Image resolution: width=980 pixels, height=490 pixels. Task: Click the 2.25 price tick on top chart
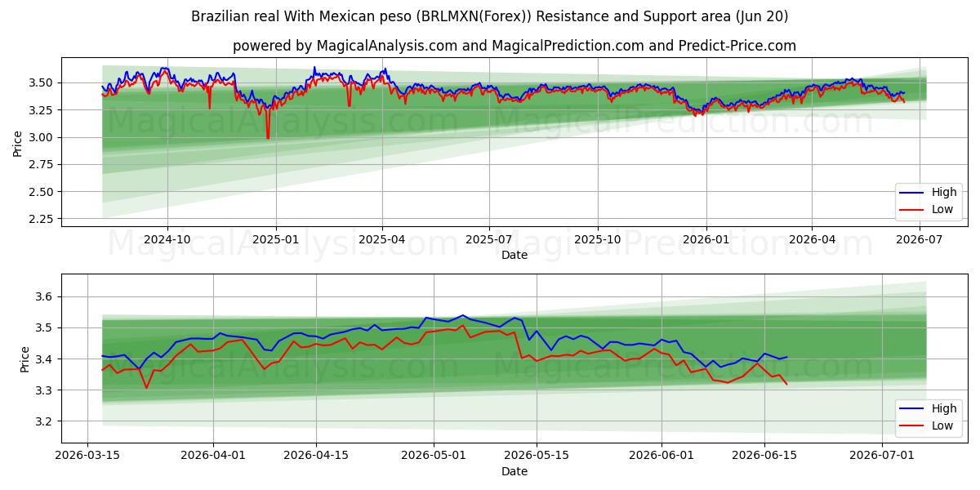click(42, 220)
